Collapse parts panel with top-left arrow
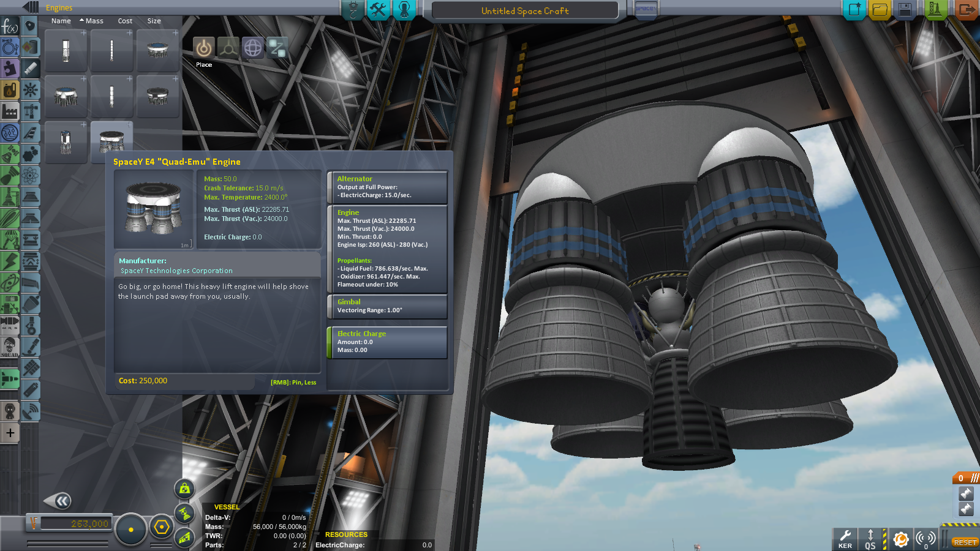Screen dimensions: 980x551 pos(31,7)
